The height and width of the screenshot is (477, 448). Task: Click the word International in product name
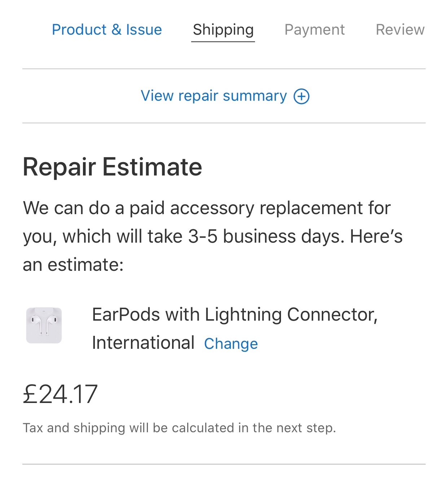143,343
